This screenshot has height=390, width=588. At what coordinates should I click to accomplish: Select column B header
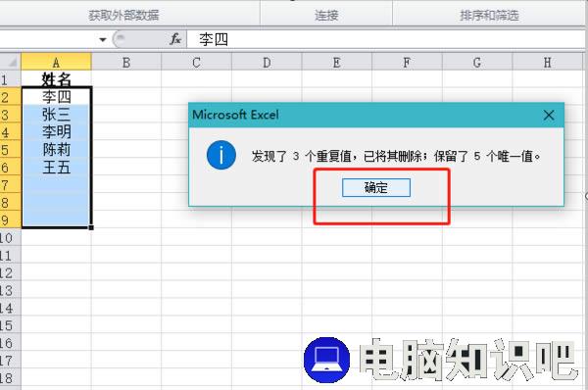pyautogui.click(x=126, y=62)
